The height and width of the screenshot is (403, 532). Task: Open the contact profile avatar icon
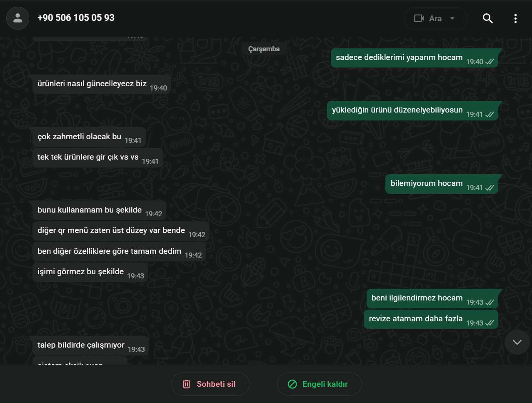[x=17, y=18]
